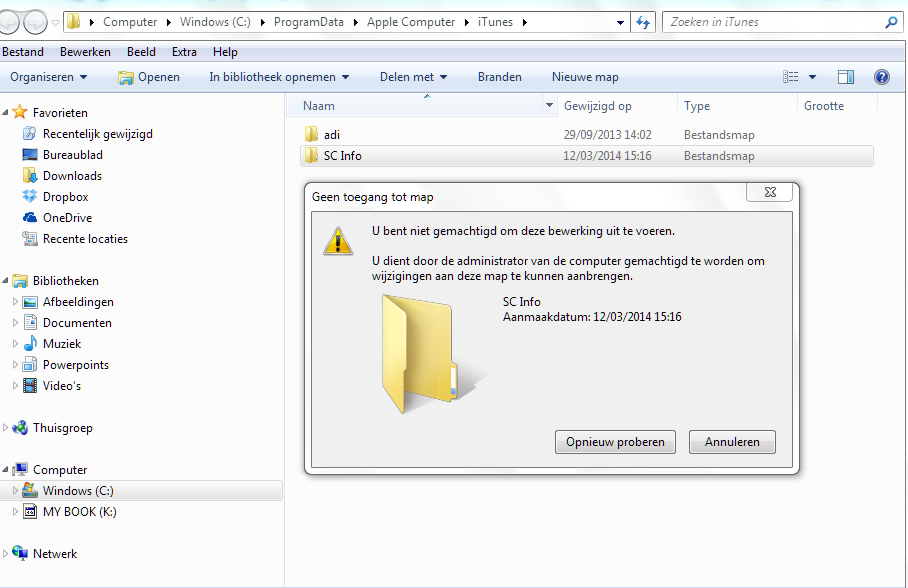Collapse the Computer group

pos(5,469)
